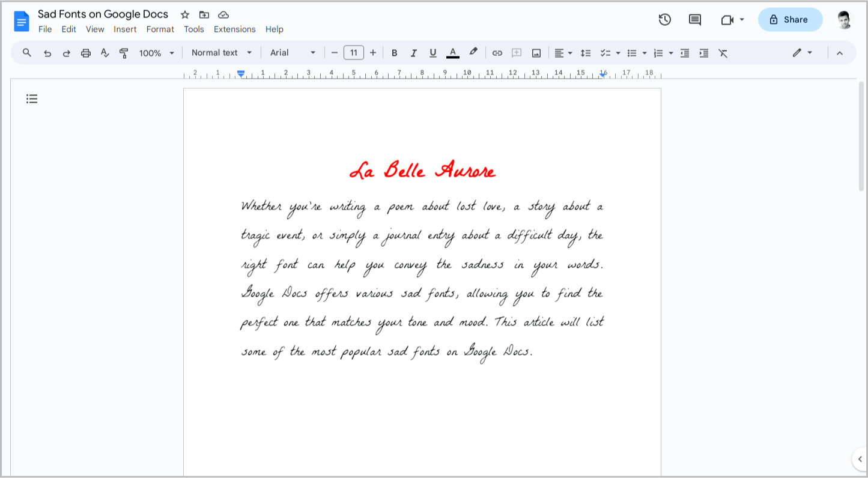This screenshot has width=868, height=478.
Task: Open line and paragraph spacing
Action: pyautogui.click(x=586, y=53)
